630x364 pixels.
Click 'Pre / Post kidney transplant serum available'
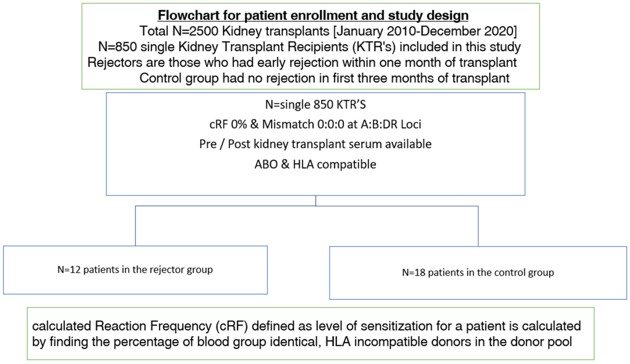point(315,144)
